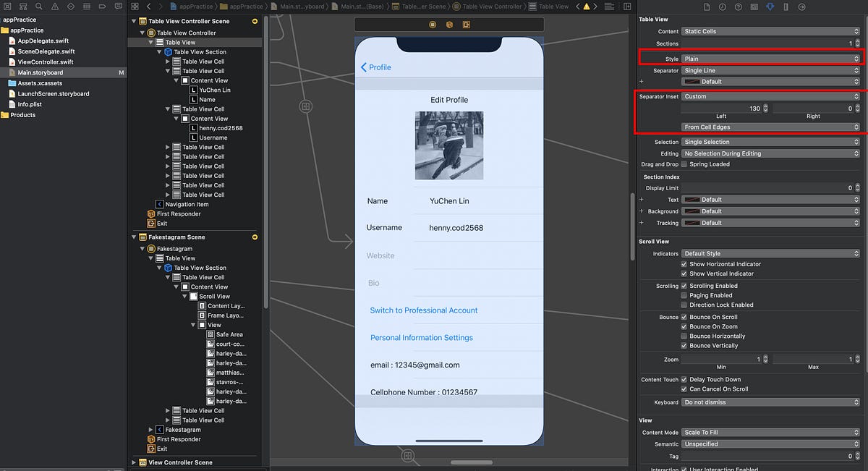
Task: Uncheck Show Vertical Indicator
Action: [x=684, y=273]
